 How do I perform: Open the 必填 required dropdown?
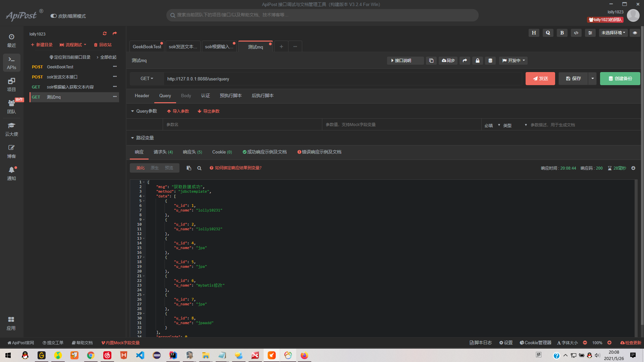(x=492, y=125)
